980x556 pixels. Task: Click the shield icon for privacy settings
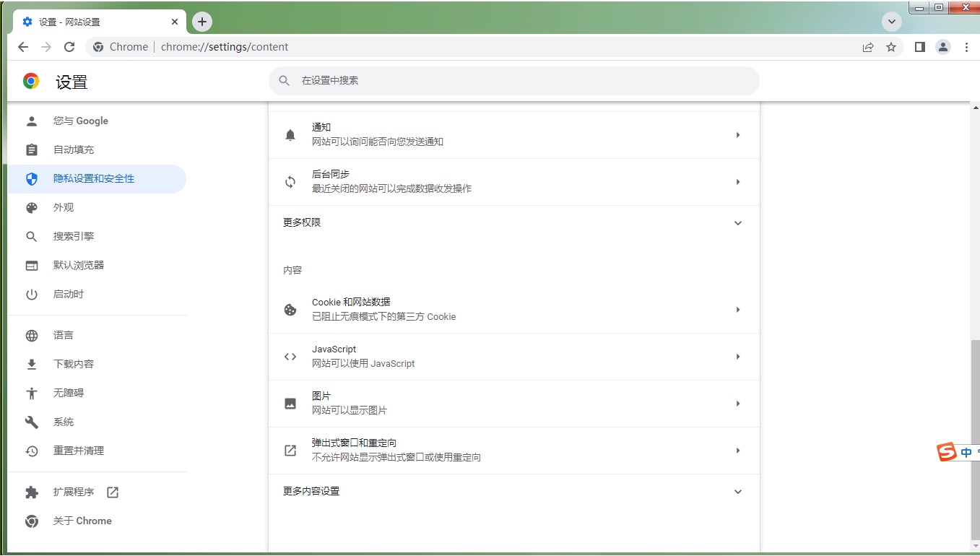pos(31,179)
